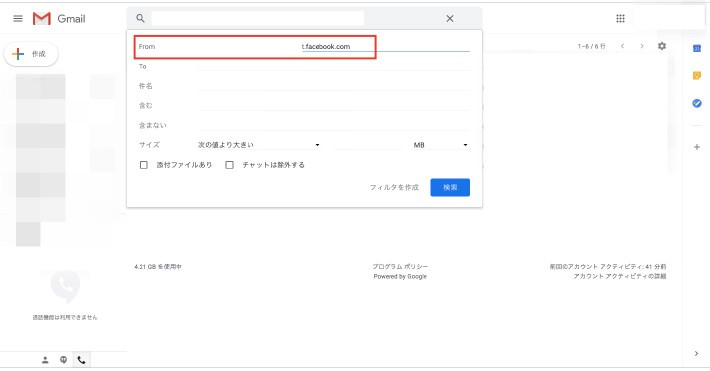Open the main menu hamburger icon
Viewport: 710px width, 371px height.
coord(18,19)
